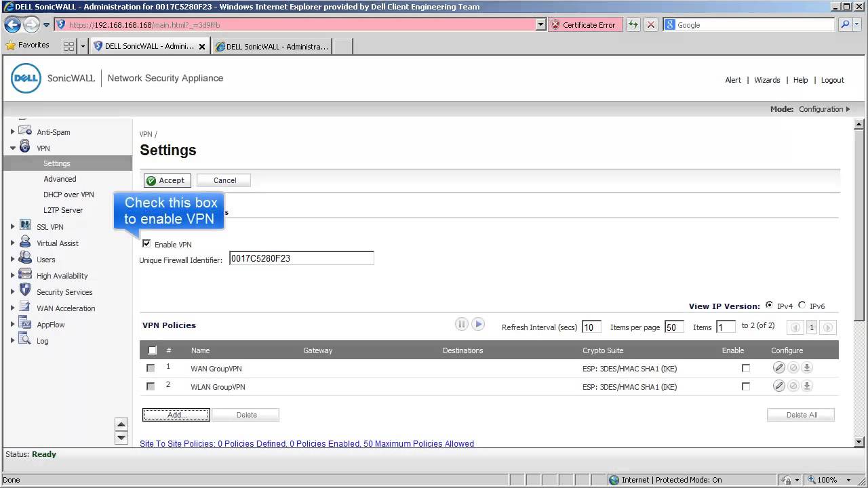Viewport: 868px width, 488px height.
Task: Open Site To Site Policies summary link
Action: click(307, 444)
